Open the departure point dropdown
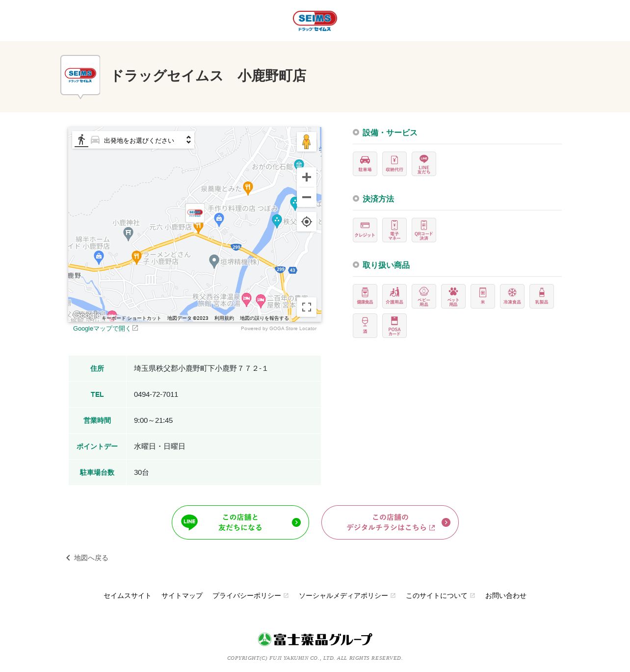This screenshot has width=630, height=672. pyautogui.click(x=147, y=140)
